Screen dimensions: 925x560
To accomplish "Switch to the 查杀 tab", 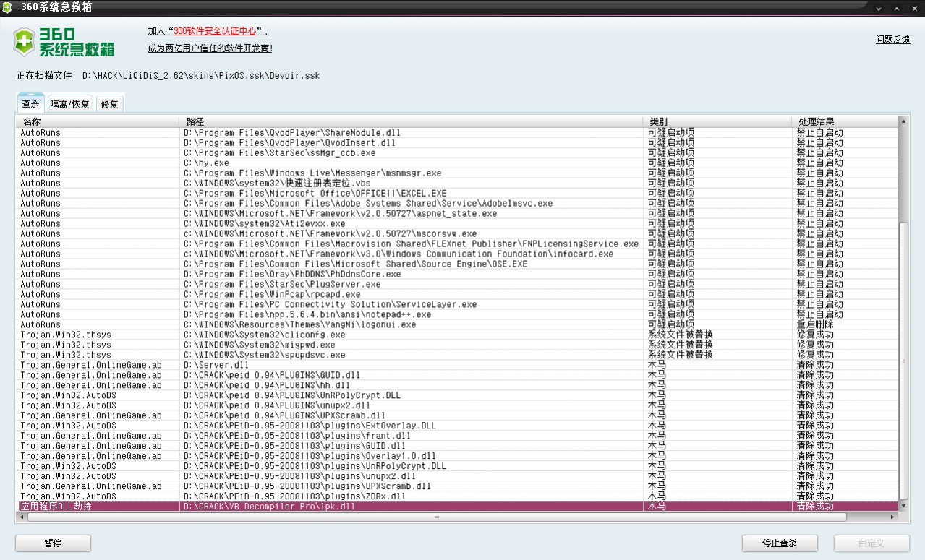I will 30,103.
